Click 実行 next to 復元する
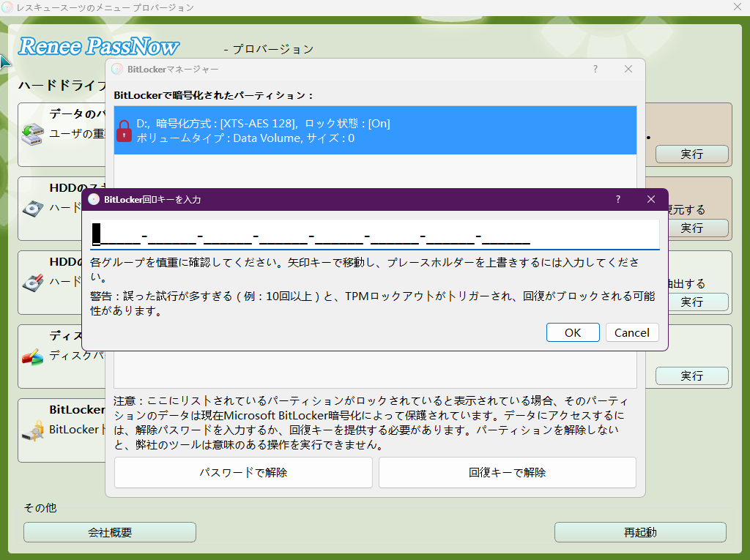This screenshot has width=750, height=560. (x=691, y=228)
